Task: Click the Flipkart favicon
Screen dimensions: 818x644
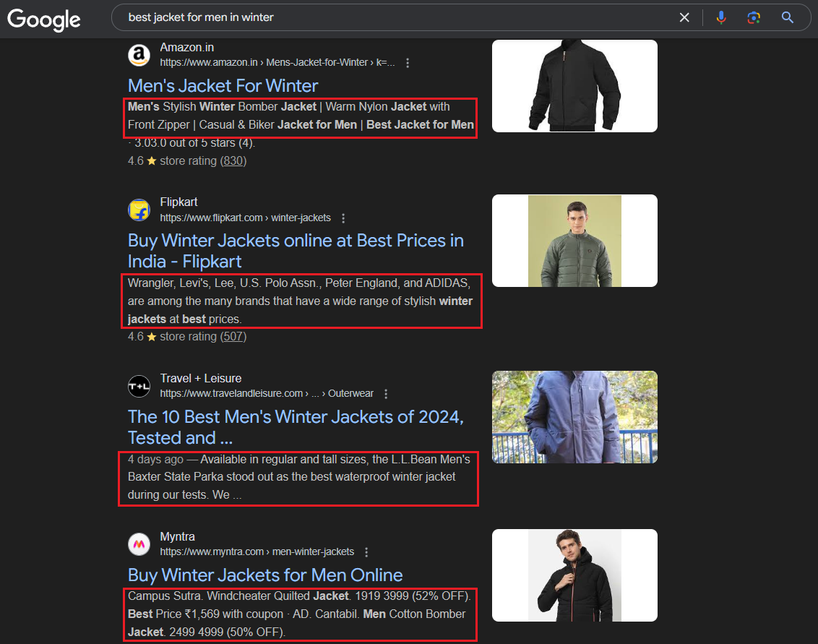Action: [x=139, y=210]
